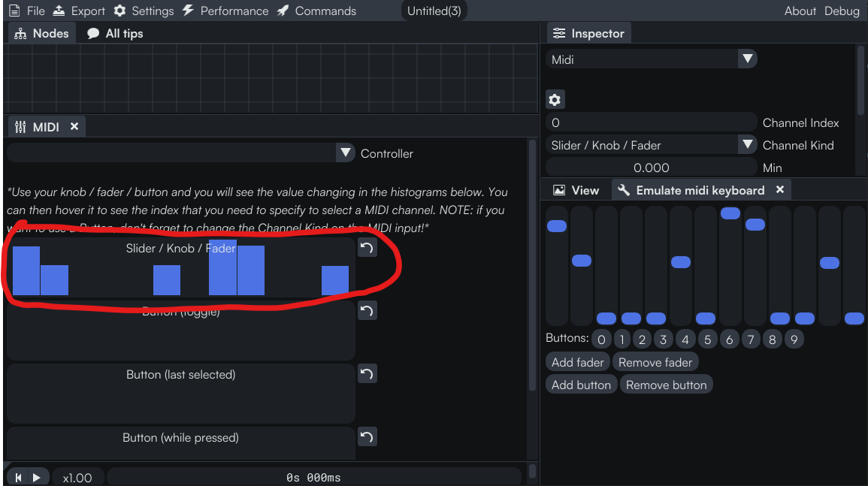This screenshot has width=868, height=486.
Task: Reset the Slider / Knob / Fader histogram
Action: point(367,248)
